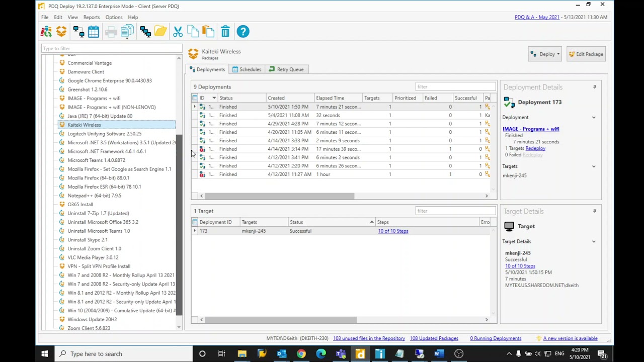Switch to the Retry Queue tab
The image size is (644, 362).
[x=286, y=69]
